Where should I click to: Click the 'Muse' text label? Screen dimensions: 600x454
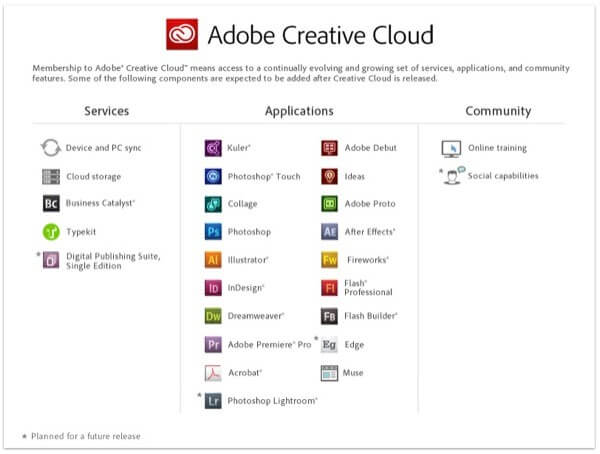[x=353, y=373]
